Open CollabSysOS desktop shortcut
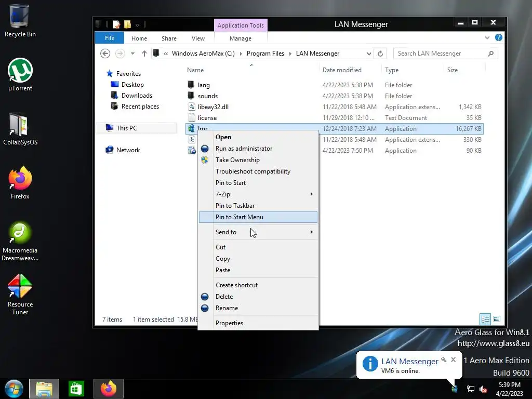The width and height of the screenshot is (532, 399). [20, 129]
